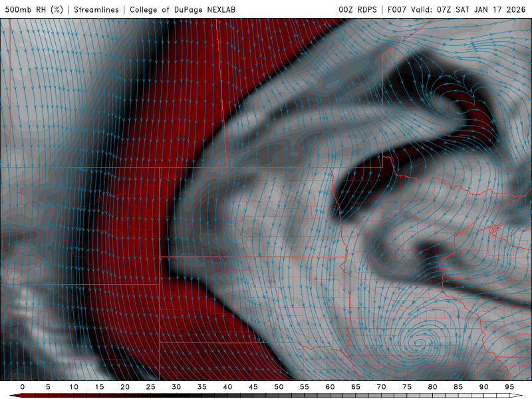532x399 pixels.
Task: Click the "20" colorbar tick label
Action: 125,387
